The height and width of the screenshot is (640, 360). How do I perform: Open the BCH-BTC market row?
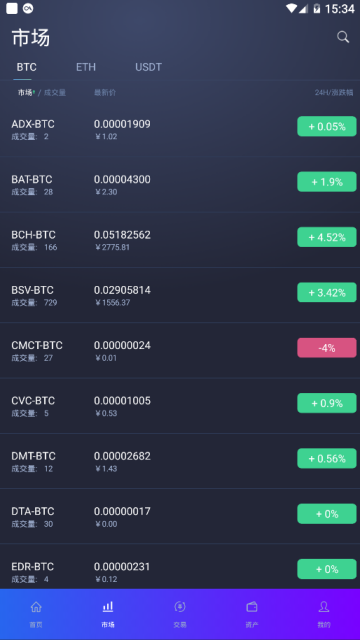coord(180,240)
